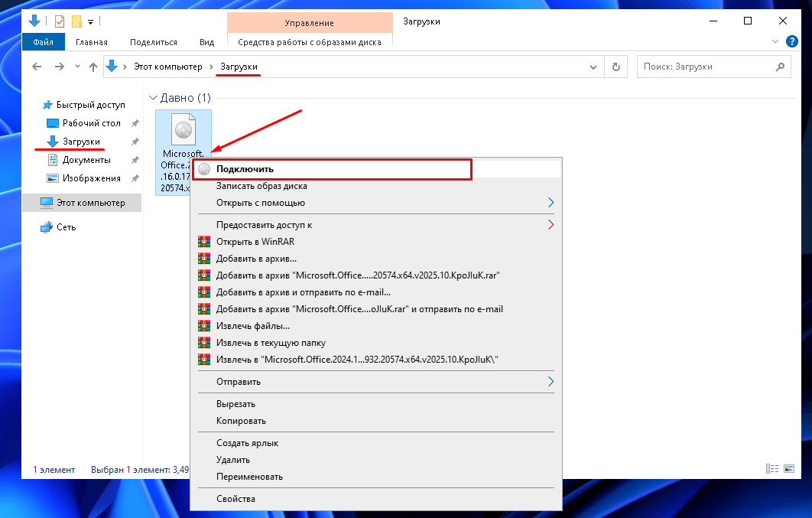Click the pin icon next to Рабочий стол

click(135, 123)
